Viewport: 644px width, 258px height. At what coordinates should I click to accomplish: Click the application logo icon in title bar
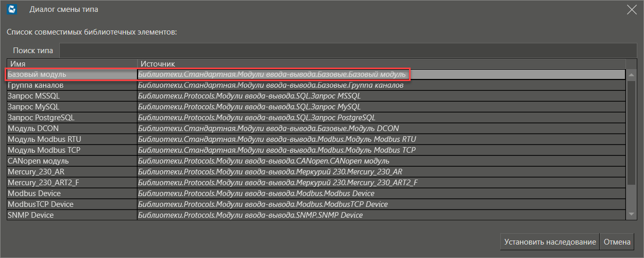(x=12, y=9)
